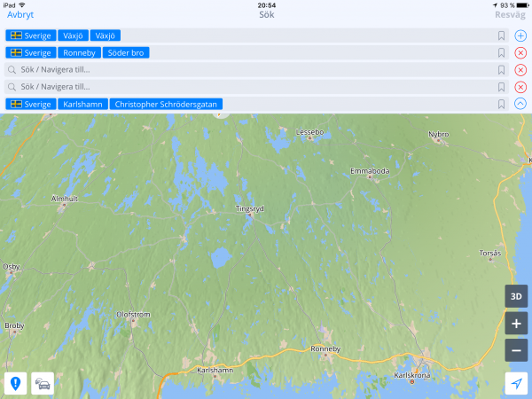This screenshot has width=532, height=399.
Task: Tap Resväg to calculate the route
Action: click(510, 15)
